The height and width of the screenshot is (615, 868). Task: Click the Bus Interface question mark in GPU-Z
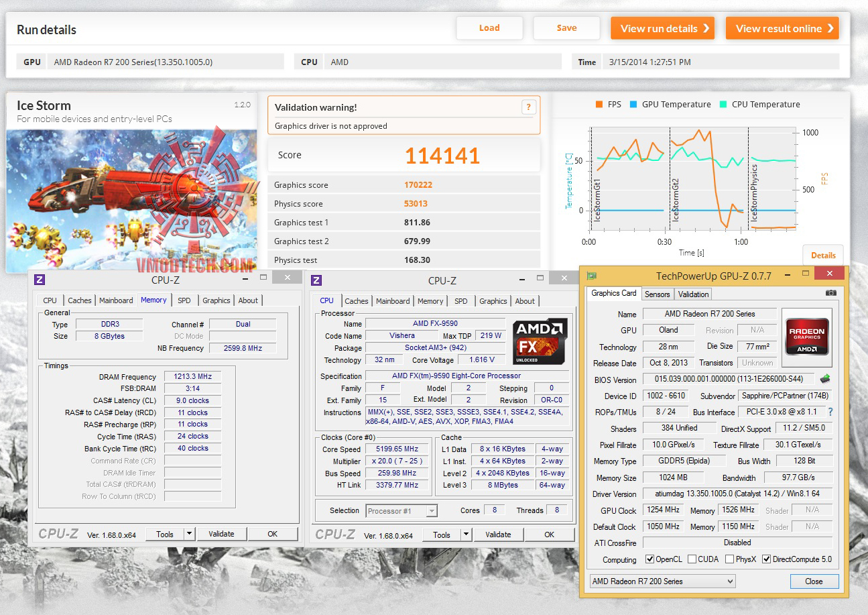830,412
